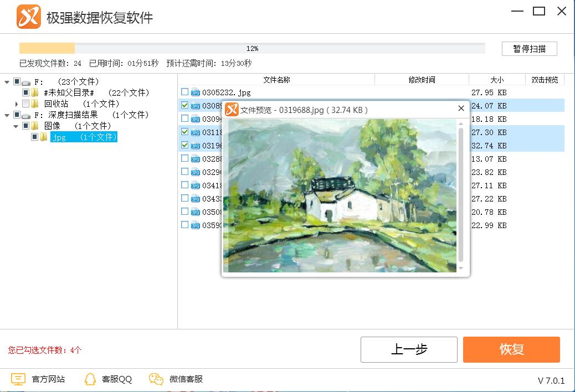Collapse the F: (23个文件) tree node
The width and height of the screenshot is (575, 392).
click(7, 82)
